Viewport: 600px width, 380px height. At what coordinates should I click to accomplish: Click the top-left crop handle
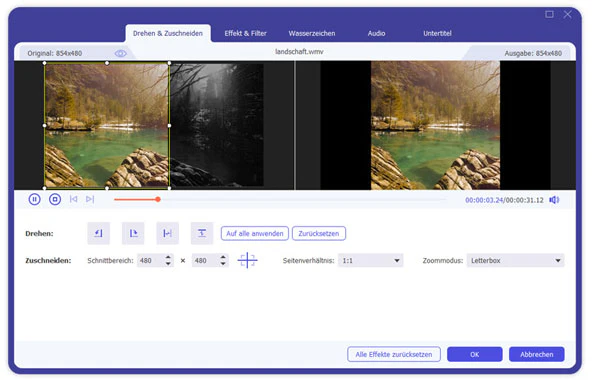pos(45,63)
